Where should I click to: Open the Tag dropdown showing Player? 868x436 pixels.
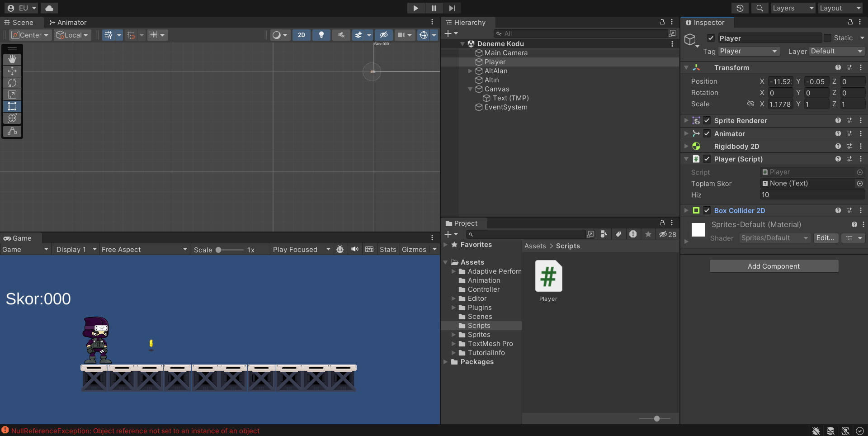click(749, 51)
